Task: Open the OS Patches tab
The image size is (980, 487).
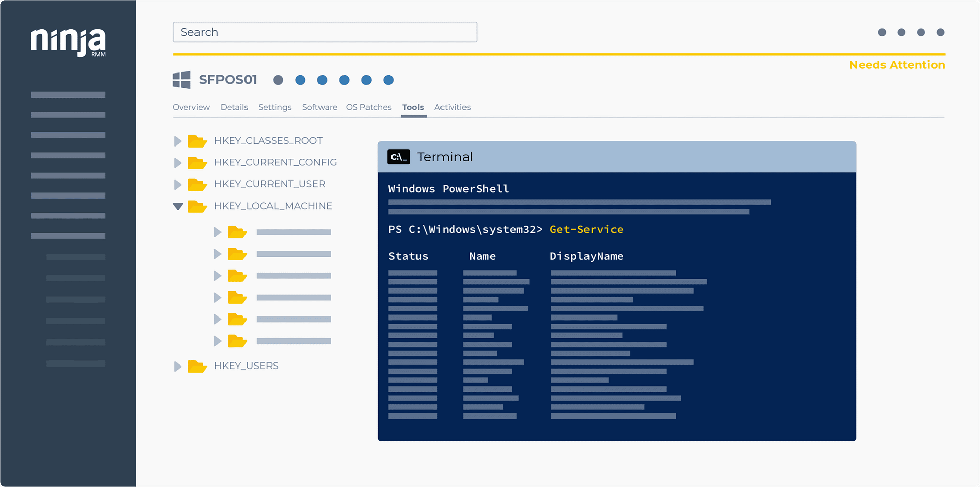Action: [369, 107]
